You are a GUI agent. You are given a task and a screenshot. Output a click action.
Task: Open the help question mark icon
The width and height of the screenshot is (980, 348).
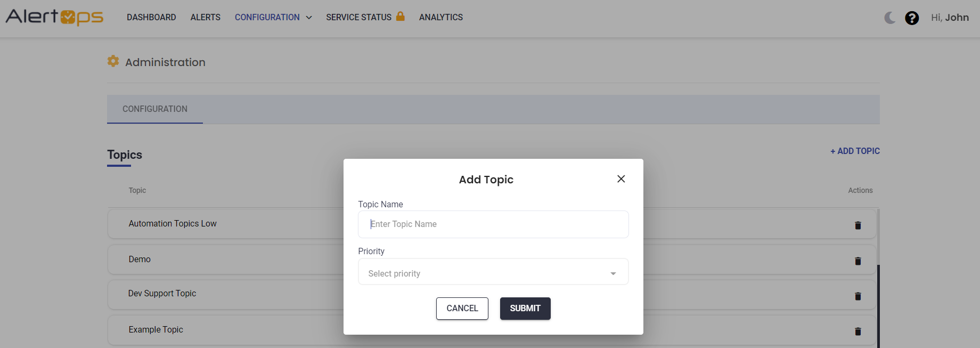tap(912, 18)
